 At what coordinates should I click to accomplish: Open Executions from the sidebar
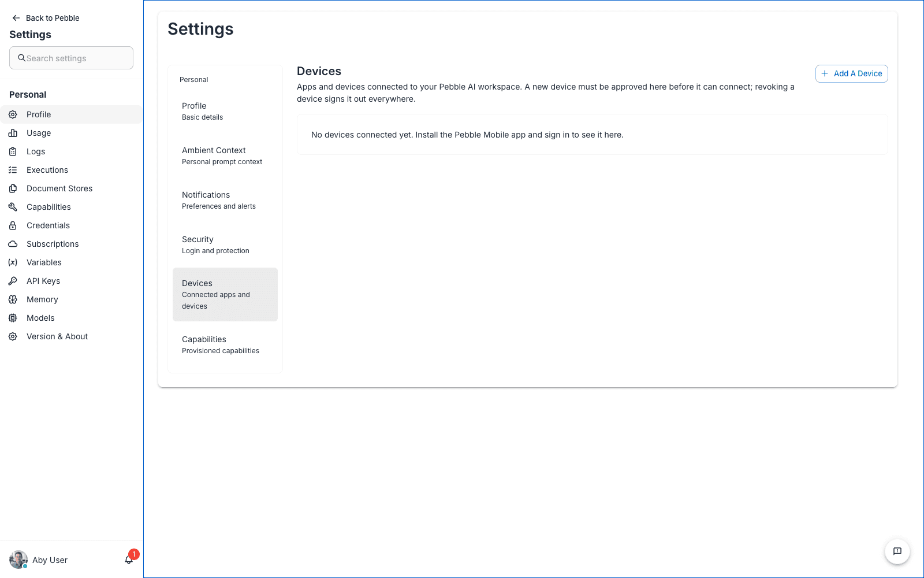pyautogui.click(x=71, y=170)
